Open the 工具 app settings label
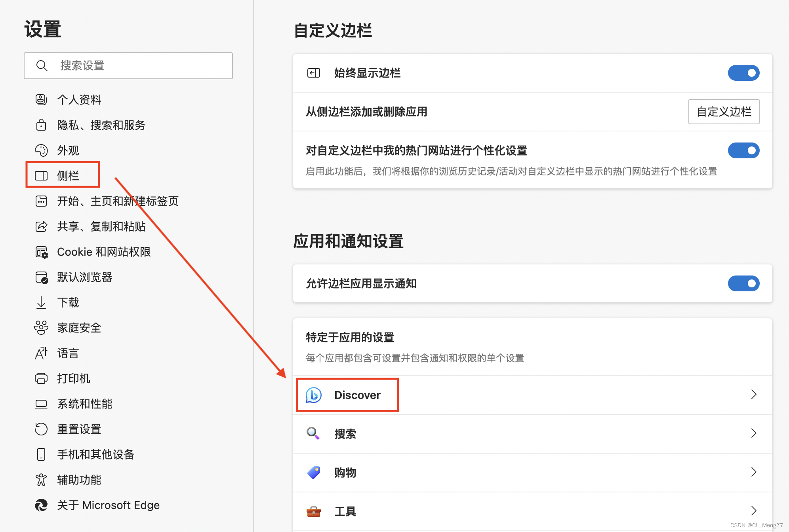 click(x=345, y=511)
